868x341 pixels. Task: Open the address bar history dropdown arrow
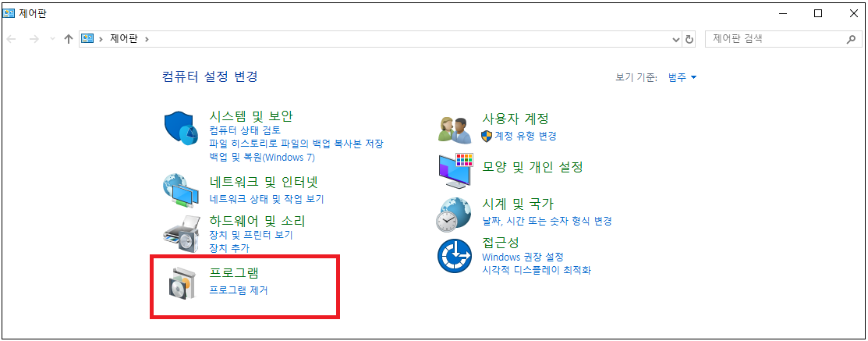coord(676,39)
